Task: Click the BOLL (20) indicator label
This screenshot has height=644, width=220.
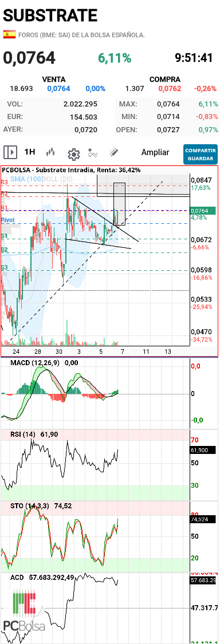Action: [x=57, y=179]
